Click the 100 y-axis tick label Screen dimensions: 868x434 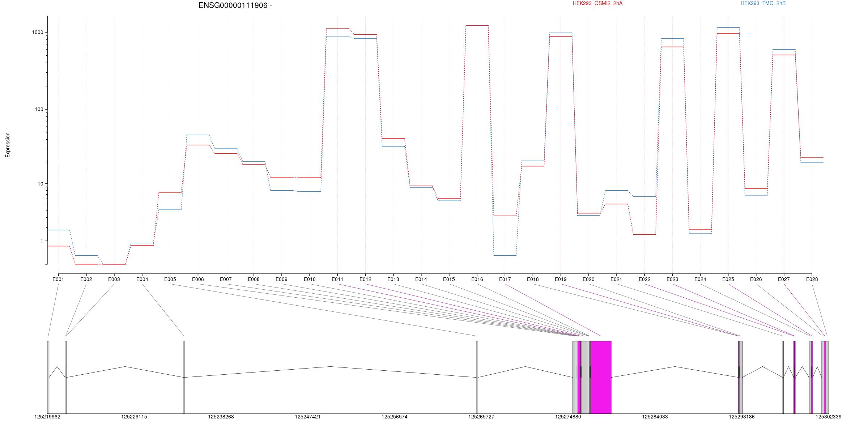[x=39, y=109]
